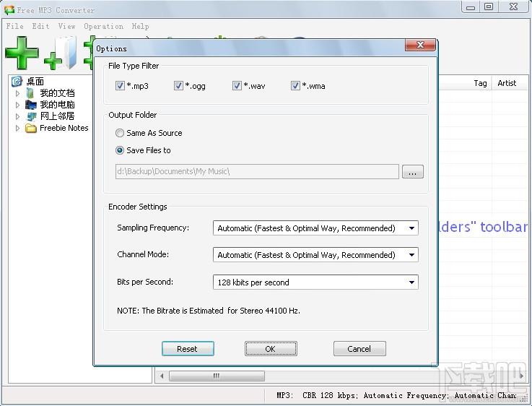Open the Operation menu
This screenshot has width=532, height=406.
[x=103, y=26]
